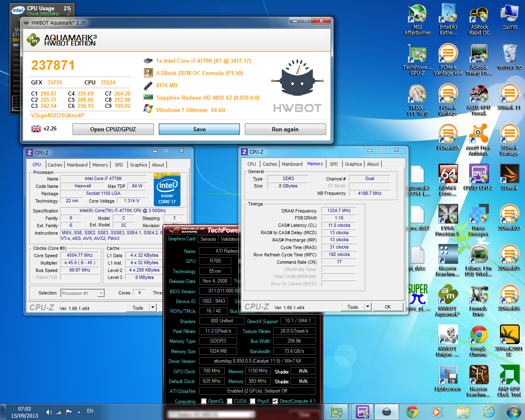Click the DRAM Frequency value 1334.7 MHz
This screenshot has height=420, width=525.
339,211
